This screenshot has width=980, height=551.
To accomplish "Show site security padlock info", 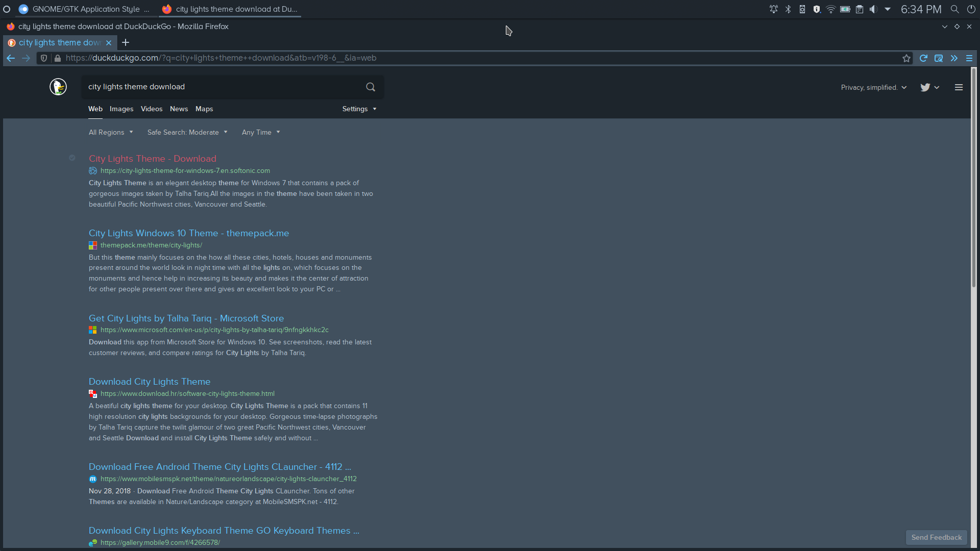I will click(x=58, y=58).
